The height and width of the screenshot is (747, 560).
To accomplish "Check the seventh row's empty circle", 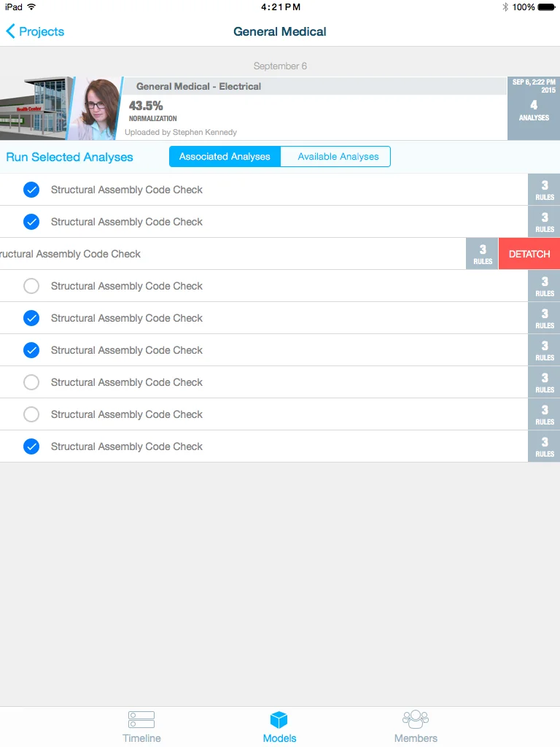I will point(31,382).
